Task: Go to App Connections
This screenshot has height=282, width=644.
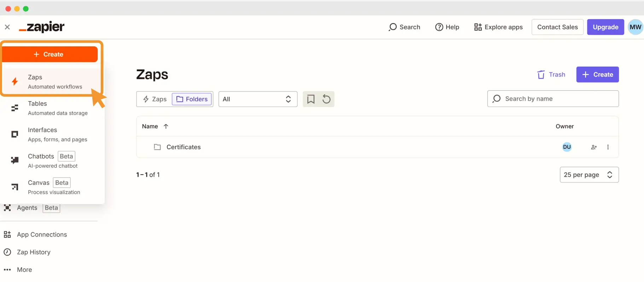Action: click(x=35, y=235)
